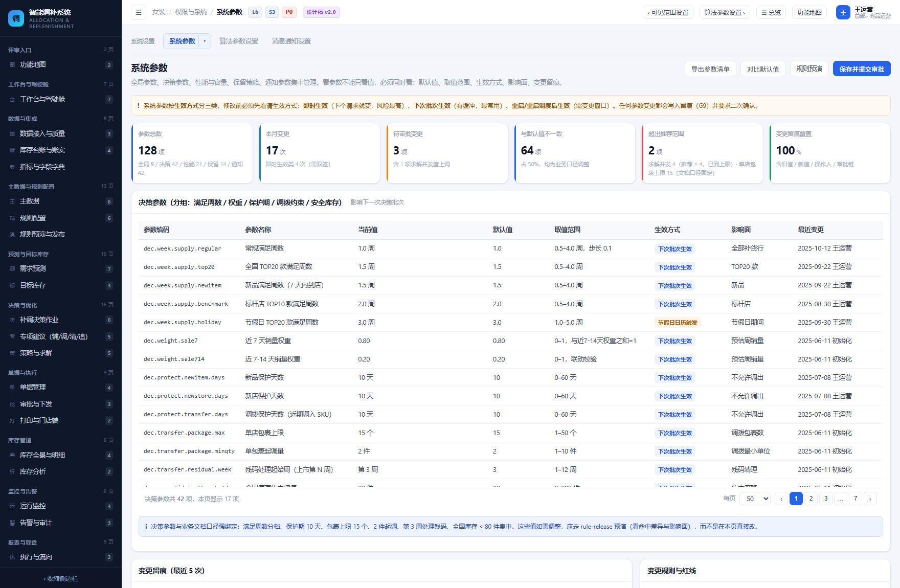Click the blue 调 app logo
Image resolution: width=900 pixels, height=588 pixels.
coord(16,18)
